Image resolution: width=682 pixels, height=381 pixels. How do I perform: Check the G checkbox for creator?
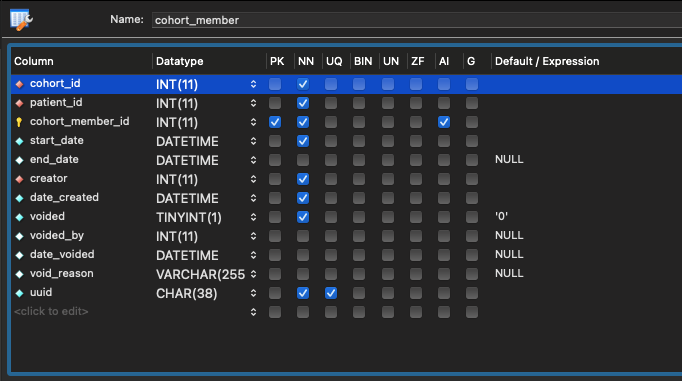[x=472, y=179]
